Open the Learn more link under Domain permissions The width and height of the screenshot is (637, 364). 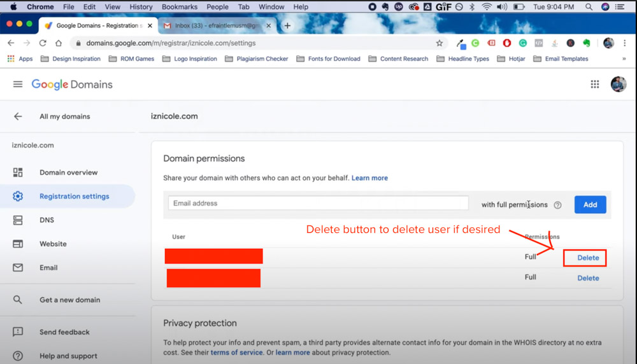[369, 178]
